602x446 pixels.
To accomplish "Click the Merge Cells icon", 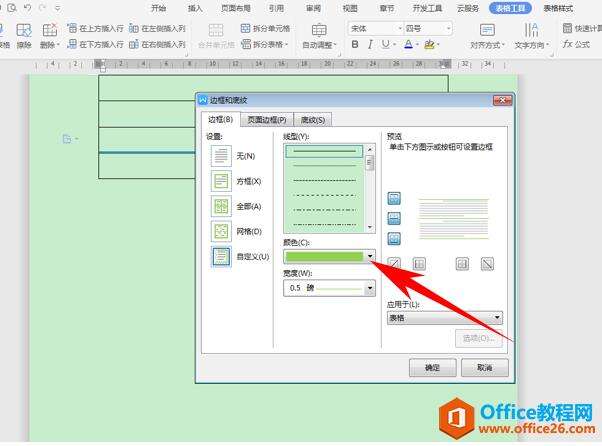I will click(216, 30).
